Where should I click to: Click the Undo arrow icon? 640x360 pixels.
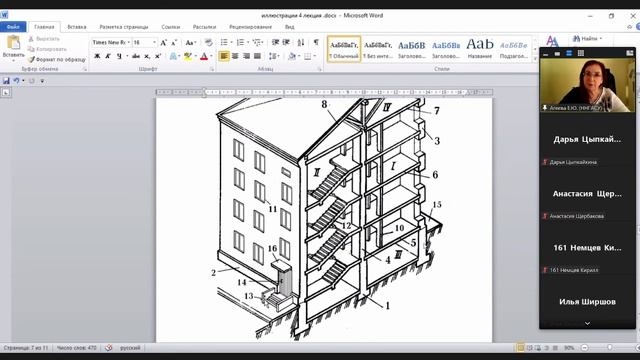(x=16, y=81)
